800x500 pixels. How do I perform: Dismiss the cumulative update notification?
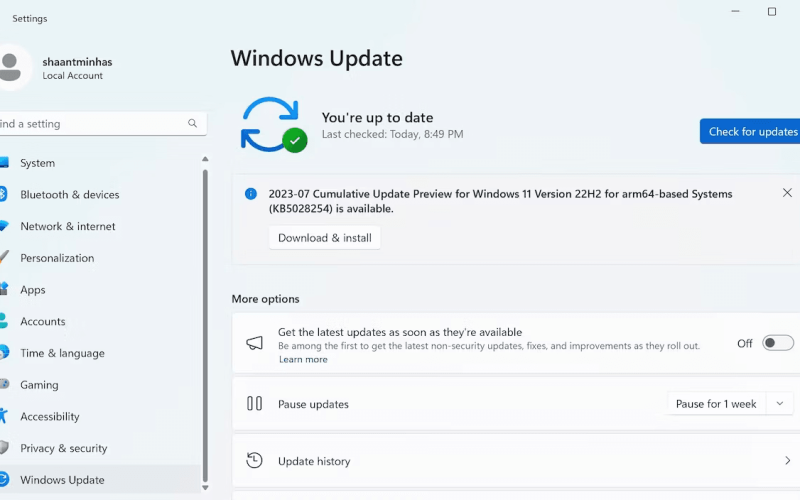pyautogui.click(x=787, y=193)
